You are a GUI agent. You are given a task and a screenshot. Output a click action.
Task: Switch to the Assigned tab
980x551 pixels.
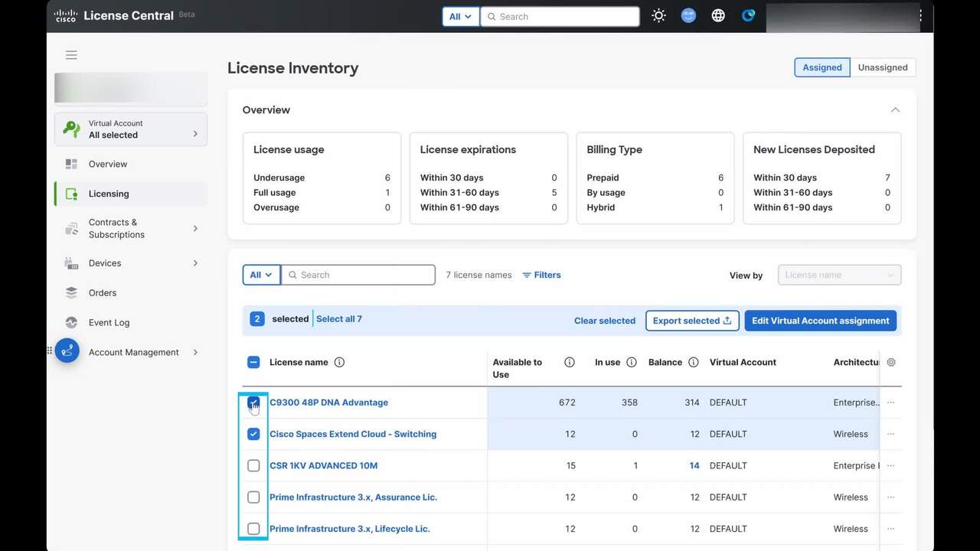822,67
